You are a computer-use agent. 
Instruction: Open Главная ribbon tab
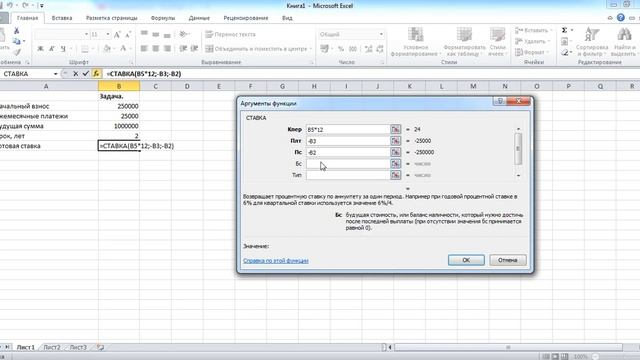27,18
